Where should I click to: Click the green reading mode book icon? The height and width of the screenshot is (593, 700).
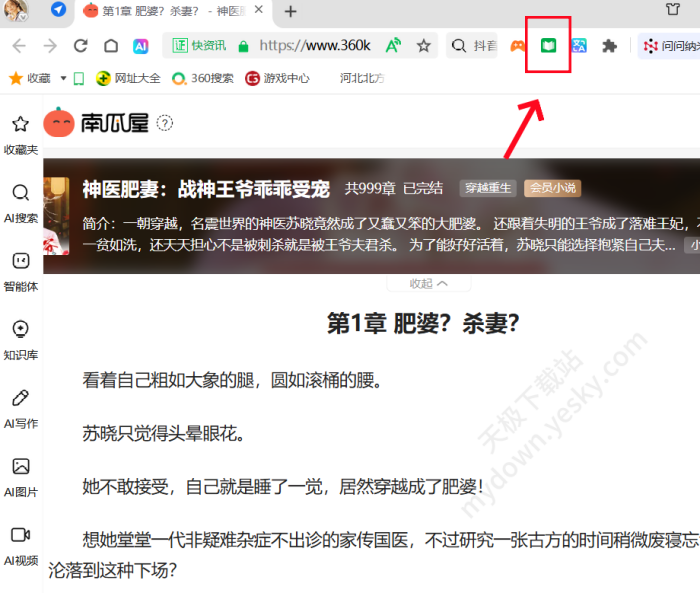pyautogui.click(x=548, y=46)
